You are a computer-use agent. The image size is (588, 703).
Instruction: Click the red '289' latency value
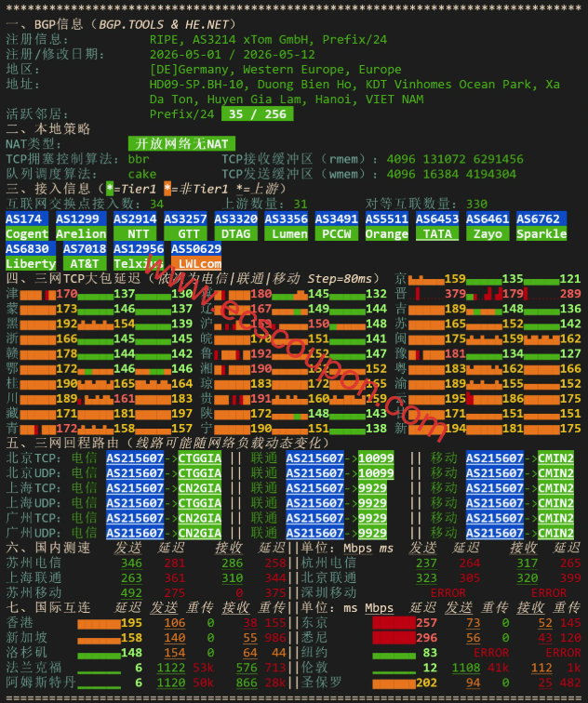pyautogui.click(x=570, y=294)
